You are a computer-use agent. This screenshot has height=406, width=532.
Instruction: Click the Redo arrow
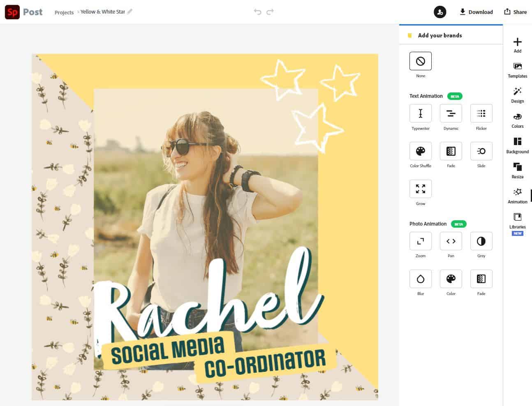[x=270, y=12]
